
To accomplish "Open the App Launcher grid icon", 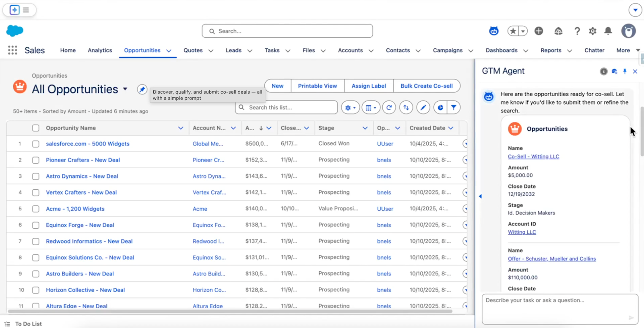I will coord(12,50).
